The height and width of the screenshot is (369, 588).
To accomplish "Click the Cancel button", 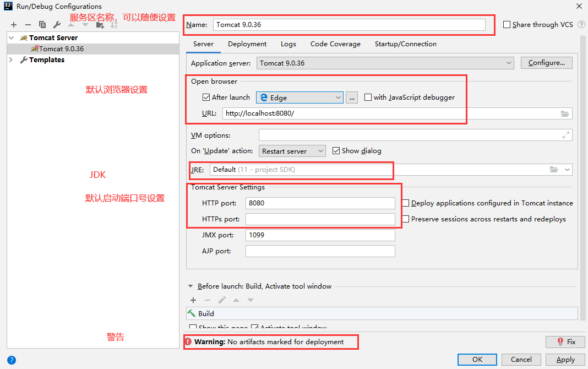I will pyautogui.click(x=521, y=360).
